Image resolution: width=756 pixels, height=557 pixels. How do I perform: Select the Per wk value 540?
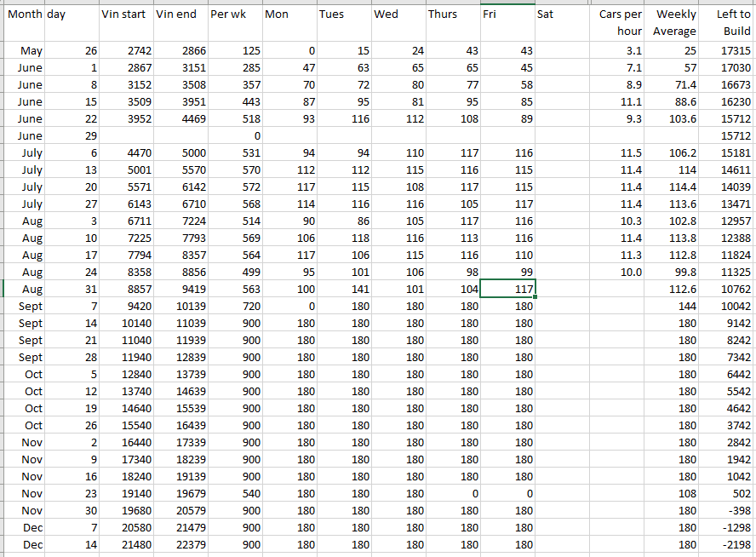234,493
